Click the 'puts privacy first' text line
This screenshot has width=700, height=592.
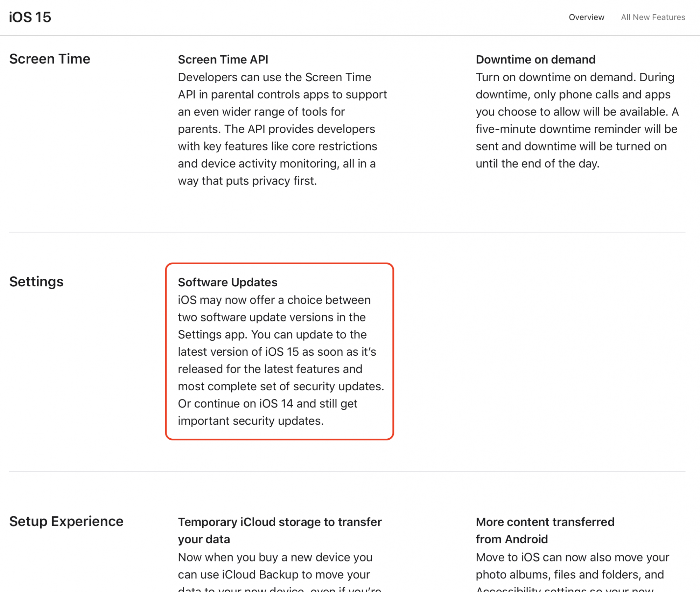[x=247, y=181]
